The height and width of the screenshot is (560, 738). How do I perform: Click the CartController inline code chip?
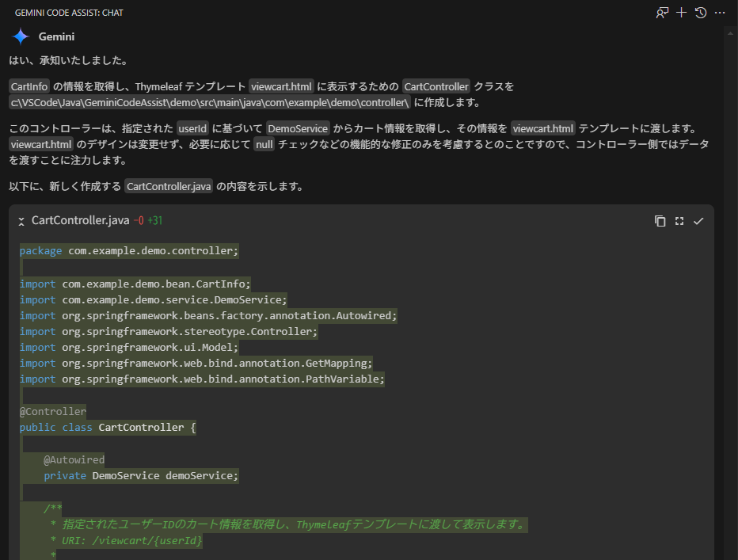point(436,86)
